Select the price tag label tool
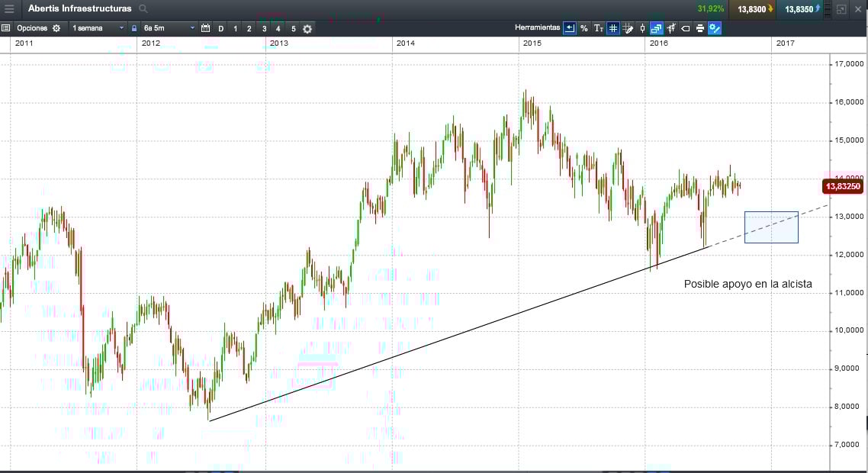The height and width of the screenshot is (473, 868). point(685,28)
